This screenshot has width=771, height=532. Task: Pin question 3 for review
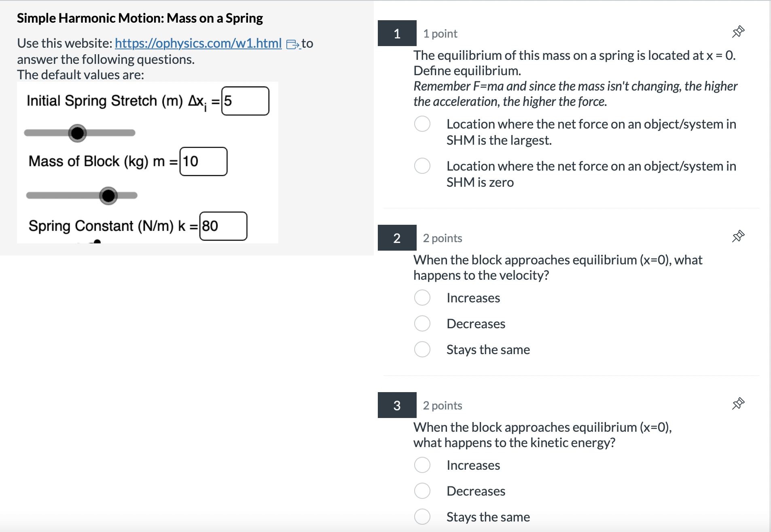739,403
